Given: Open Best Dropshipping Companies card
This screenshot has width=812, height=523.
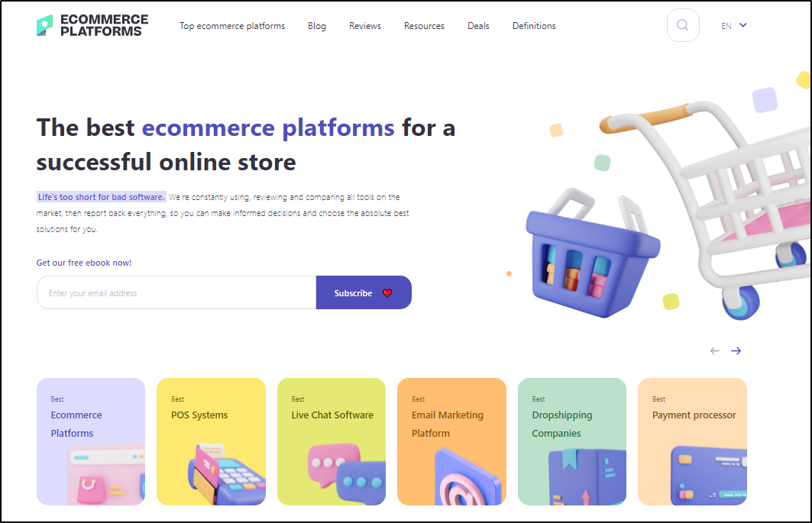Looking at the screenshot, I should [x=572, y=442].
